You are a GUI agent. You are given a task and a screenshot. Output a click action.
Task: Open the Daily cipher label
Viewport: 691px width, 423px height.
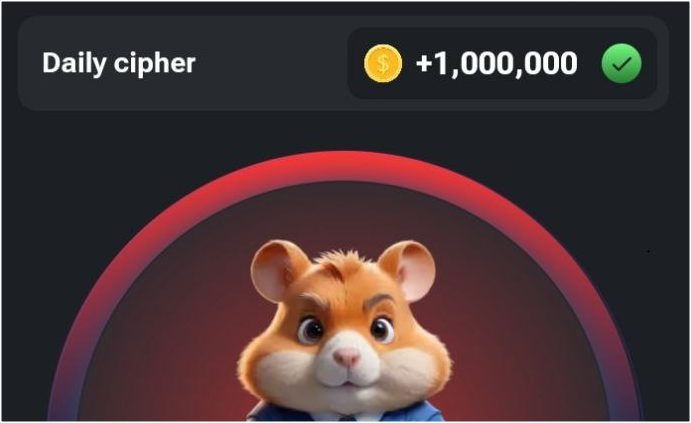(x=119, y=63)
